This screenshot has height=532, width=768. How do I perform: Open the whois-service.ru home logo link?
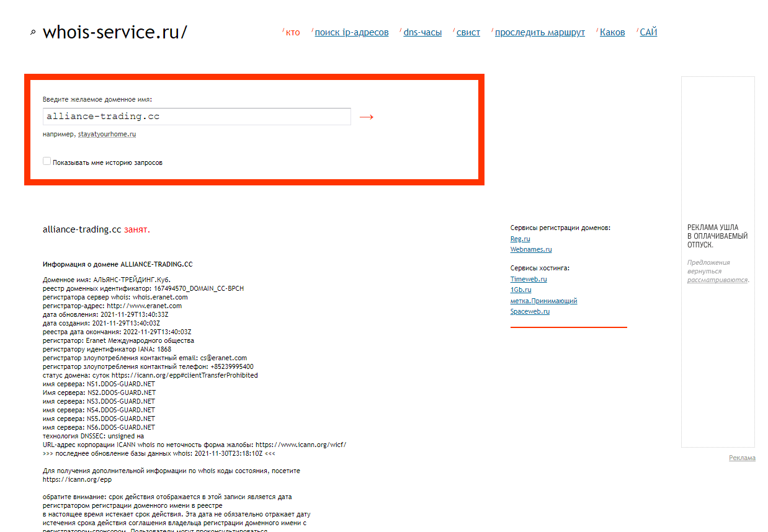(x=115, y=32)
